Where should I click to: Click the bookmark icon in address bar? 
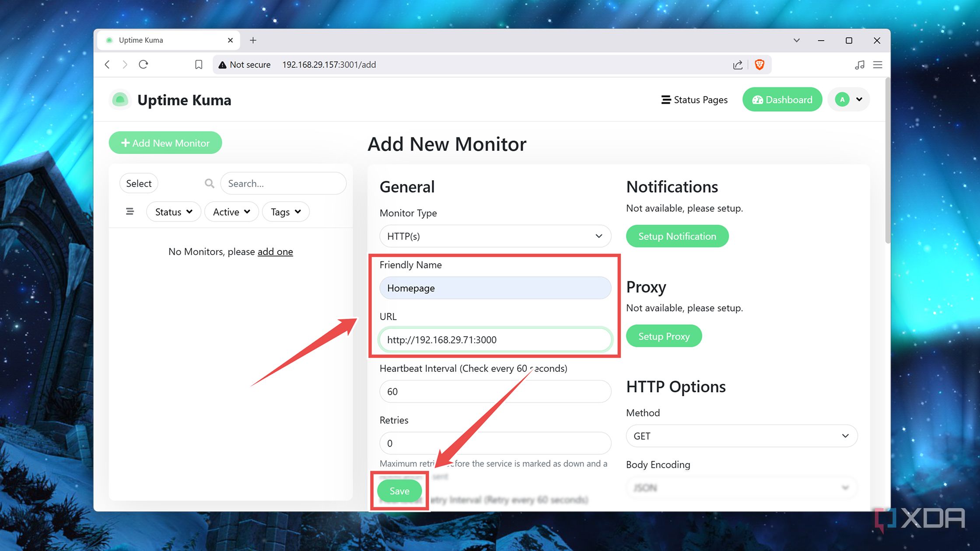[x=199, y=64]
